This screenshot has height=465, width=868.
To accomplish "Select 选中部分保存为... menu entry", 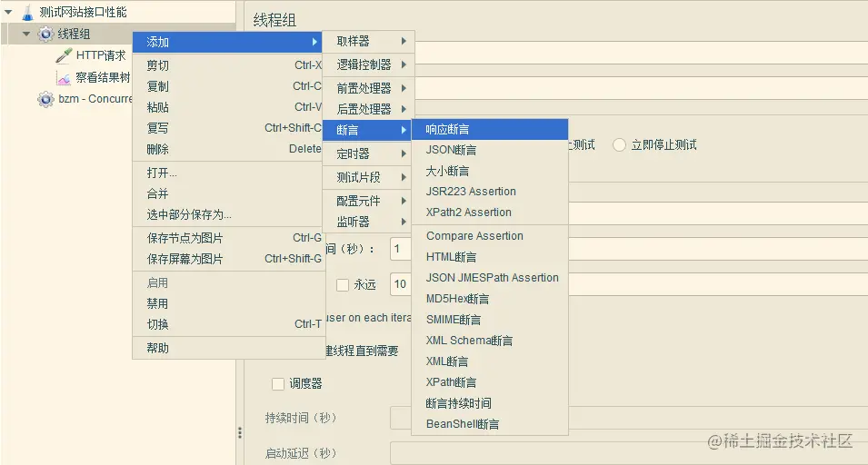I will (227, 215).
